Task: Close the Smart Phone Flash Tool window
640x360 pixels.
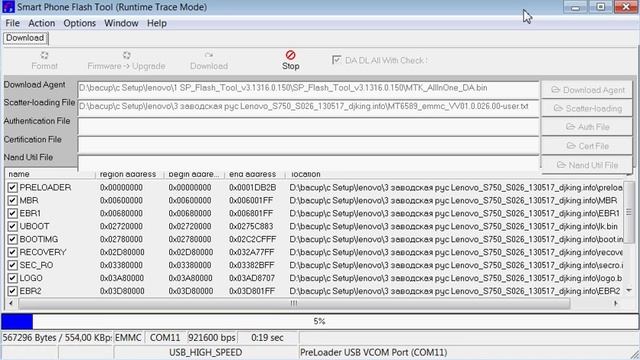Action: tap(626, 7)
